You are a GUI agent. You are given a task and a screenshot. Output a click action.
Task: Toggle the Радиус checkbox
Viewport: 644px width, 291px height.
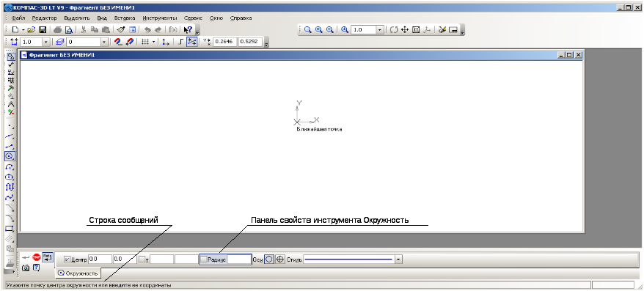204,259
